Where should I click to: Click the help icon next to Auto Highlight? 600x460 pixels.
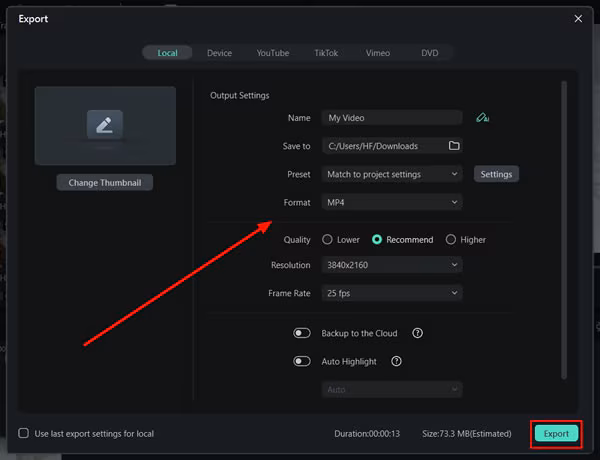[397, 361]
